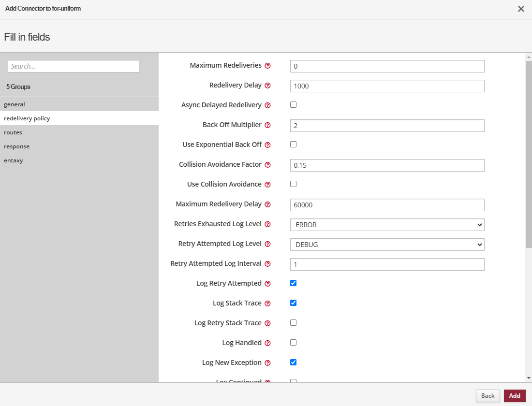The height and width of the screenshot is (406, 532).
Task: Go back with the Back button
Action: [488, 396]
